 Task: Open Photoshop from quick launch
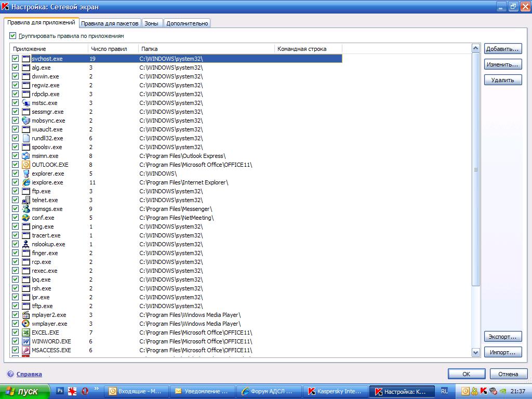tap(60, 391)
